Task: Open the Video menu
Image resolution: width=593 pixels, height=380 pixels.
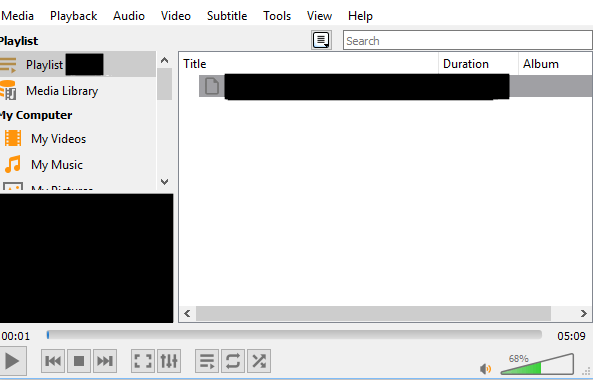Action: pyautogui.click(x=175, y=16)
